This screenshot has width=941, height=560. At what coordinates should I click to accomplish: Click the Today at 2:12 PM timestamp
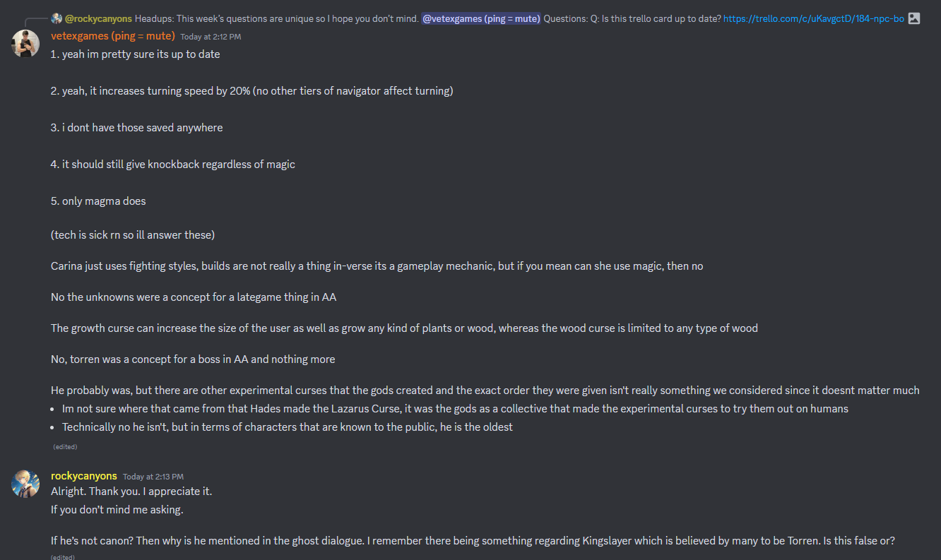coord(211,37)
